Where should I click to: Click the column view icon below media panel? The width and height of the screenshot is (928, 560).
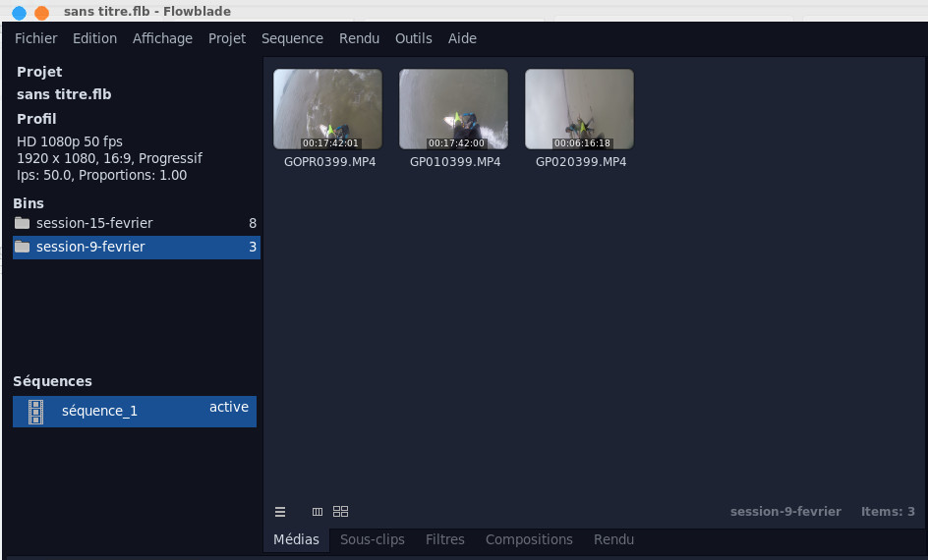(318, 512)
